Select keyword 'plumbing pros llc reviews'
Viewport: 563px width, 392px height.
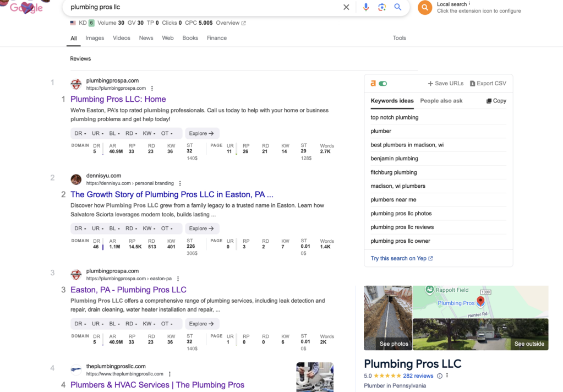(402, 227)
